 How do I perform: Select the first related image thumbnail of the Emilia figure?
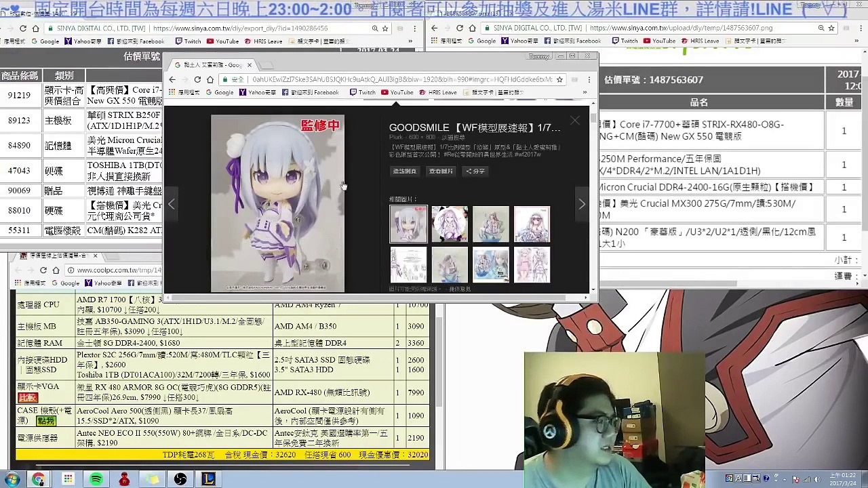[408, 224]
